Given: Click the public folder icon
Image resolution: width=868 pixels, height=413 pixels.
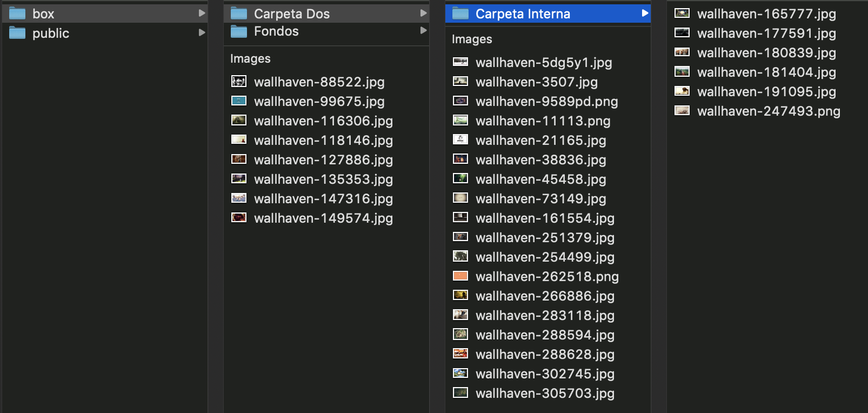Looking at the screenshot, I should [17, 33].
